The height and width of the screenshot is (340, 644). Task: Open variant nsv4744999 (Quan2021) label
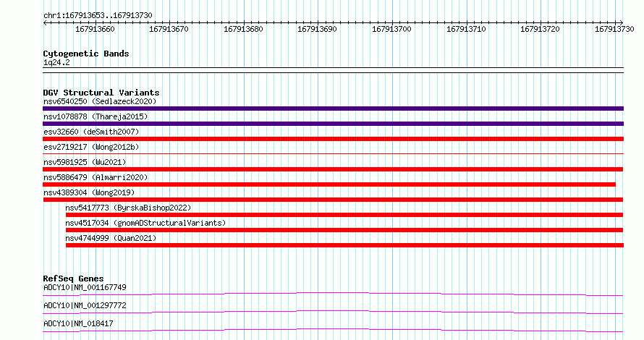(111, 238)
